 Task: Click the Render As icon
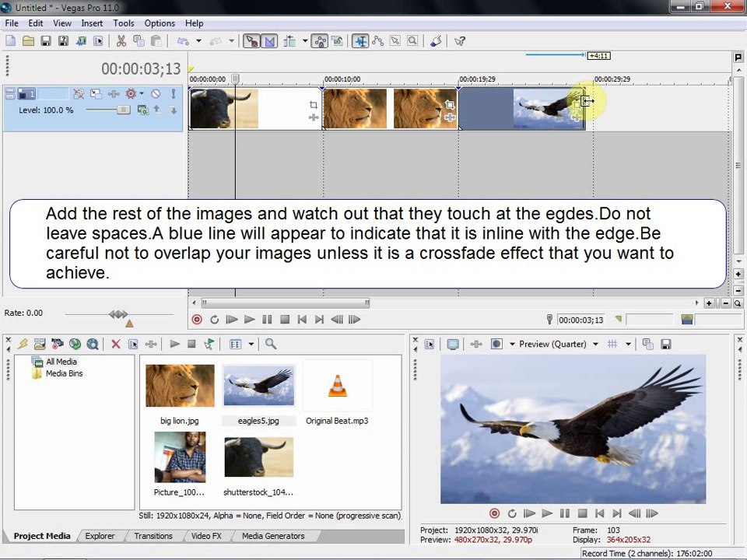point(81,41)
